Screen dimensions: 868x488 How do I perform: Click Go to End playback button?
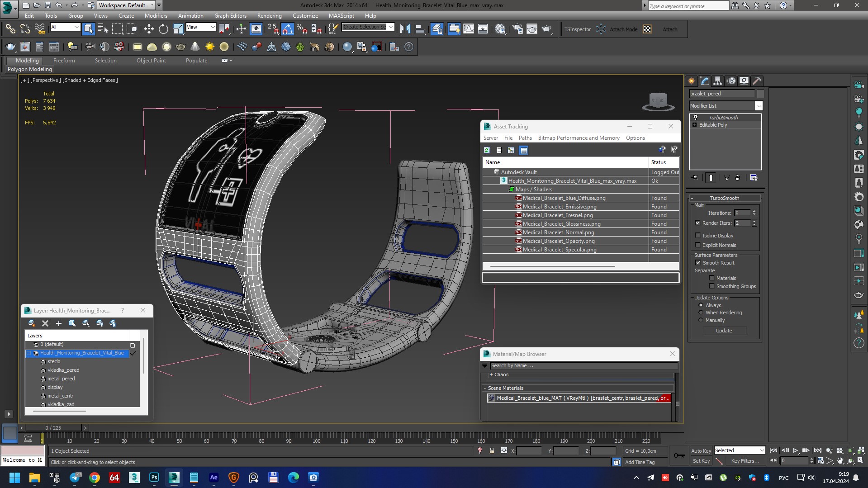[817, 450]
